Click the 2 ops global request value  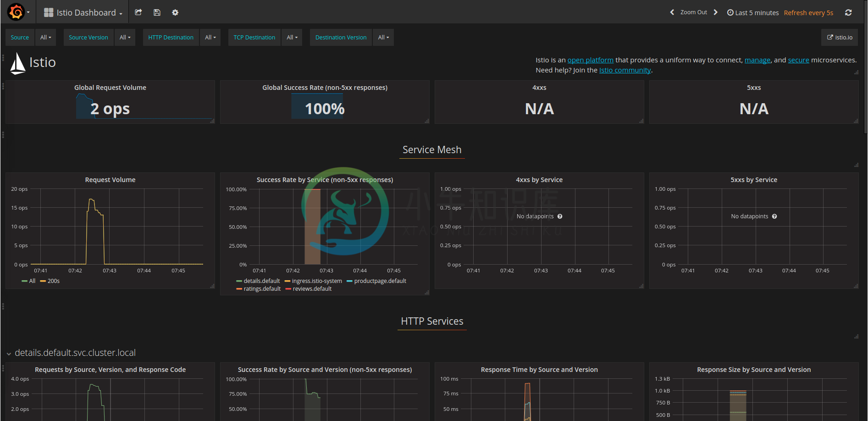click(110, 109)
